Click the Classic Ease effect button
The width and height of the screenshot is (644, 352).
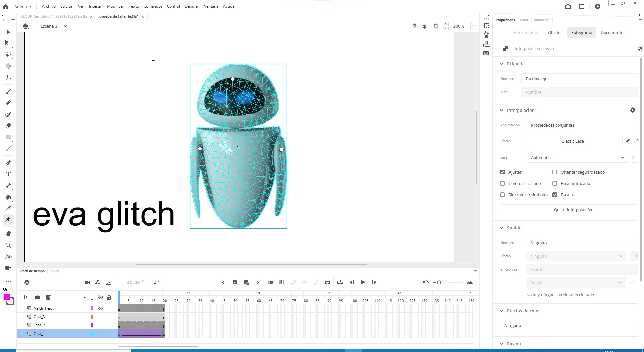(x=573, y=141)
